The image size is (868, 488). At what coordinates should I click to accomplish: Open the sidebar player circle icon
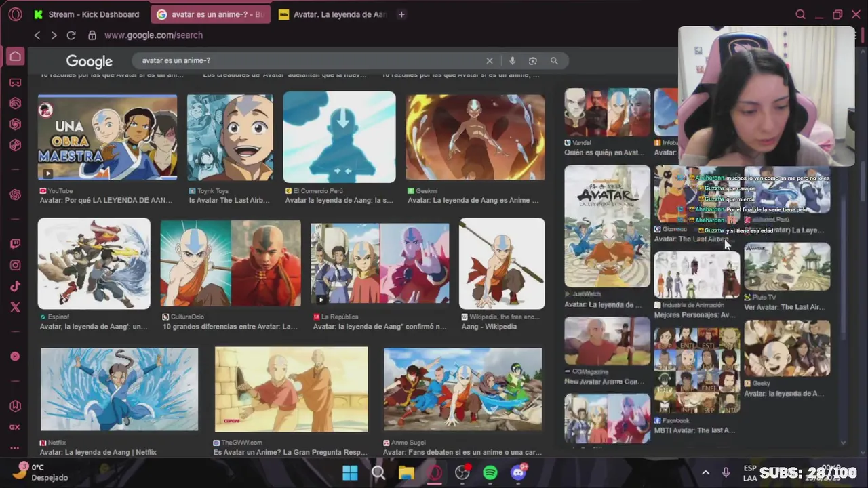(15, 357)
